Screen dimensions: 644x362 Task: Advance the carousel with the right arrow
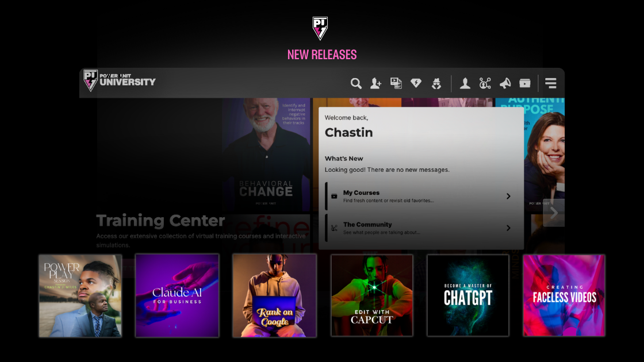click(x=554, y=213)
